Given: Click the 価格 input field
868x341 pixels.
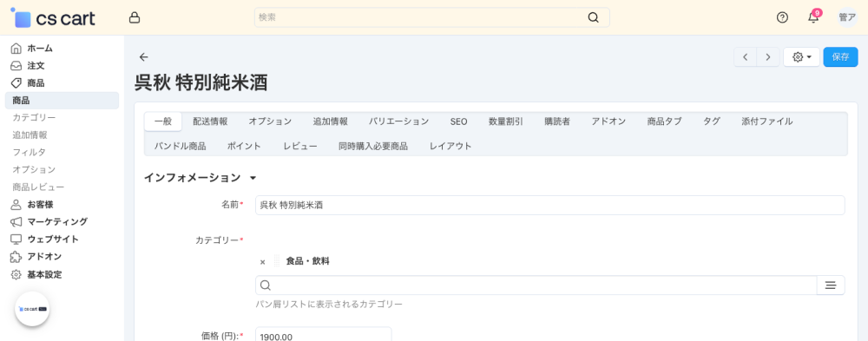Looking at the screenshot, I should 323,334.
